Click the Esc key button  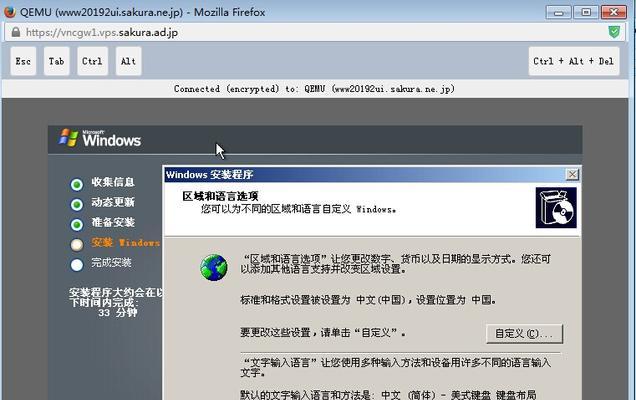pyautogui.click(x=23, y=61)
